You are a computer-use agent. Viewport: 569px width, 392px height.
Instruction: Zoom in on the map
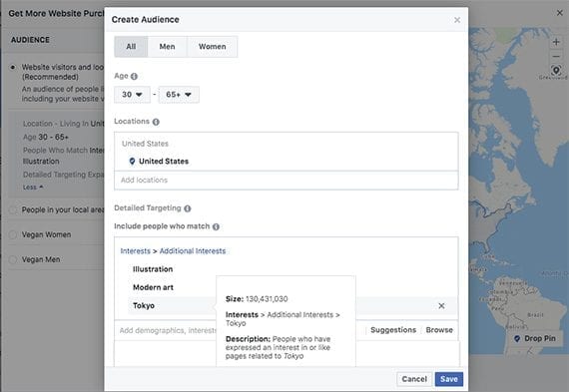556,42
